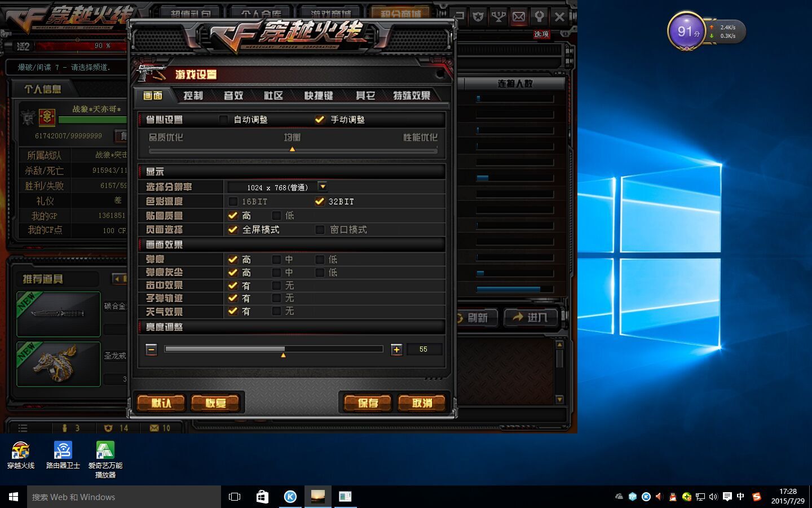This screenshot has height=508, width=812.
Task: Switch to the 特殊效果 tab
Action: (x=412, y=95)
